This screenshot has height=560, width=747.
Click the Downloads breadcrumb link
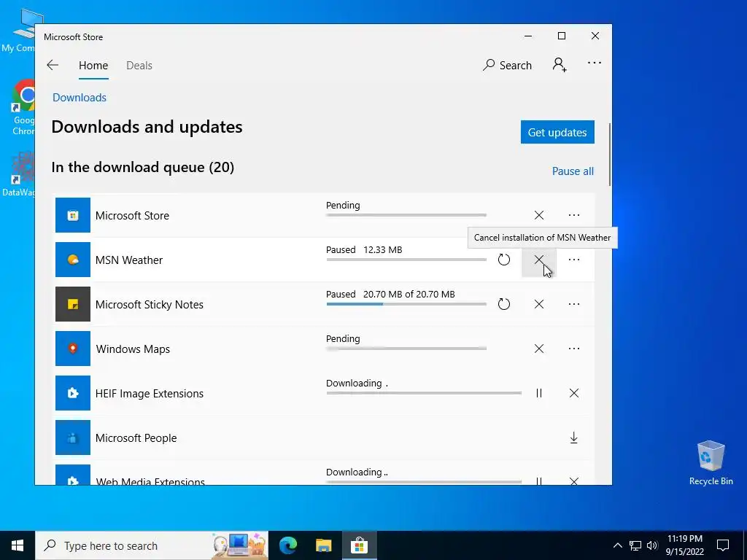pos(80,98)
